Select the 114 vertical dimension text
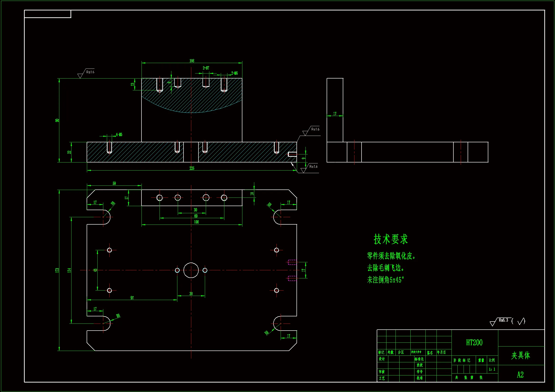 click(x=69, y=270)
